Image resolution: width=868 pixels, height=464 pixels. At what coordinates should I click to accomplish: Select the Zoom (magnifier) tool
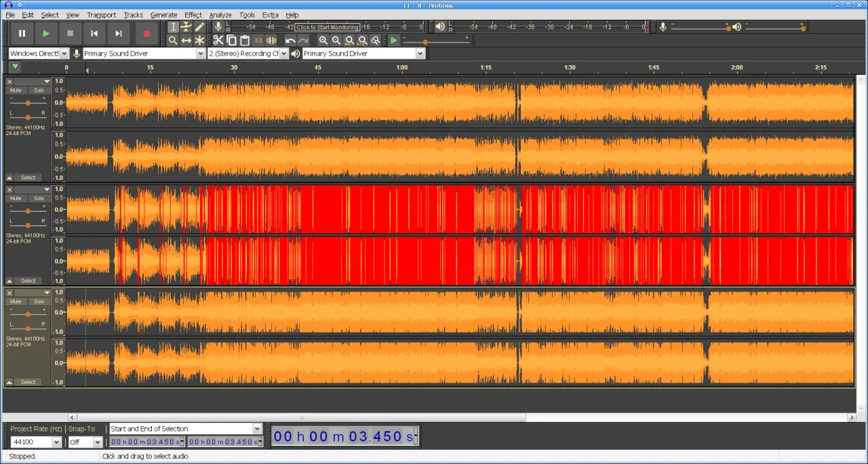(x=173, y=40)
